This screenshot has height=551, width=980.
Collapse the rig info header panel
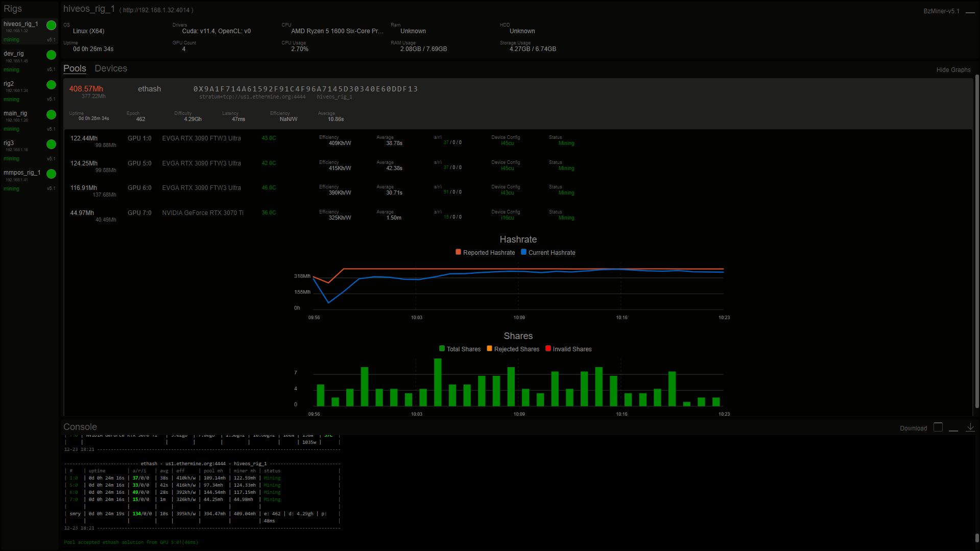(970, 11)
